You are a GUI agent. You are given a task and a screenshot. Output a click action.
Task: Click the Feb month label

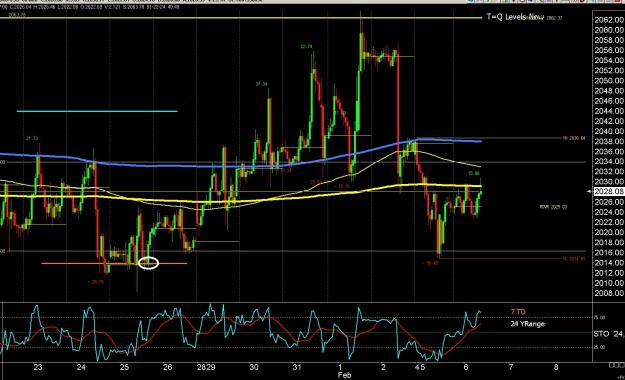pyautogui.click(x=344, y=375)
